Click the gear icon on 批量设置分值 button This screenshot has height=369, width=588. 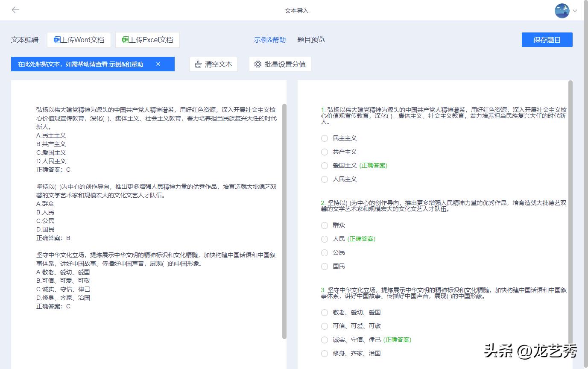tap(257, 64)
